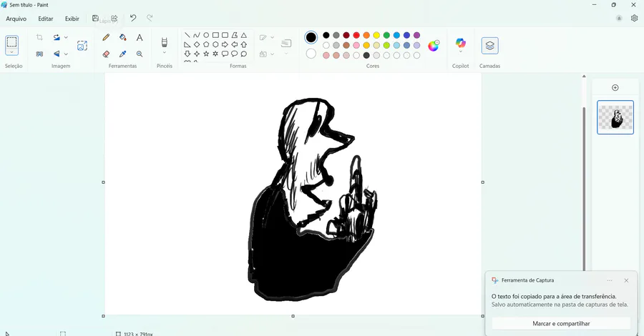Select the Fill bucket tool
644x336 pixels.
pyautogui.click(x=123, y=37)
